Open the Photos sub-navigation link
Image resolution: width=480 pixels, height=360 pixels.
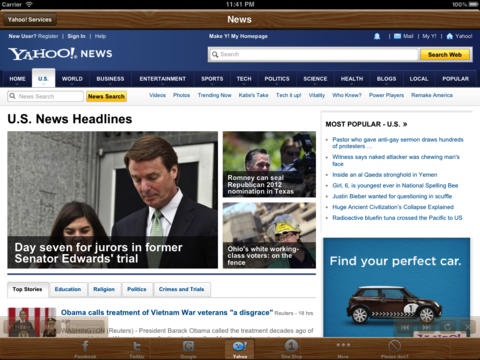click(181, 95)
